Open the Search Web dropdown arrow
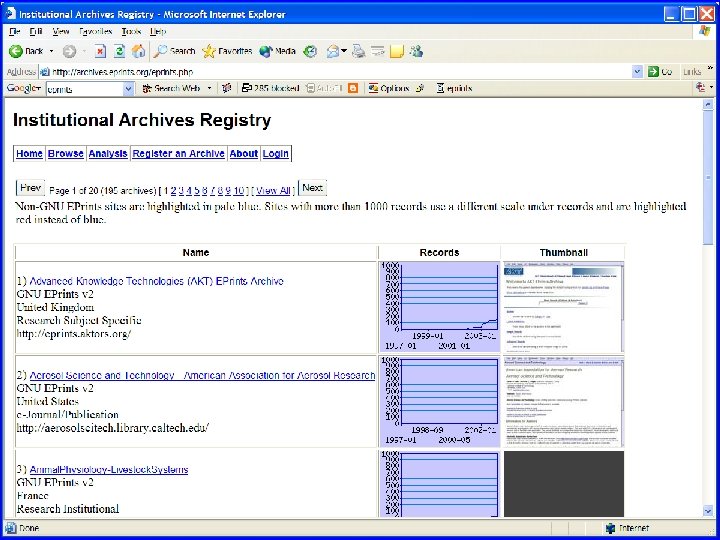720x540 pixels. pyautogui.click(x=209, y=88)
